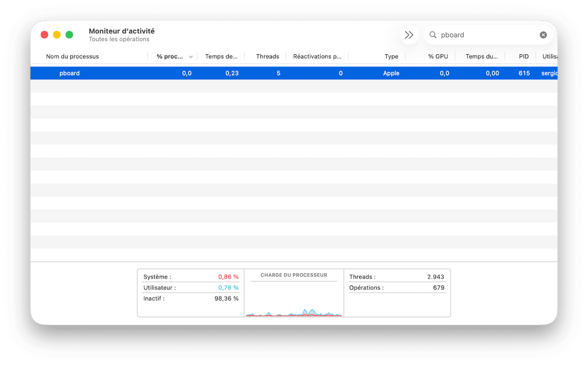Sort by Réactivations column header
The width and height of the screenshot is (588, 365).
317,57
